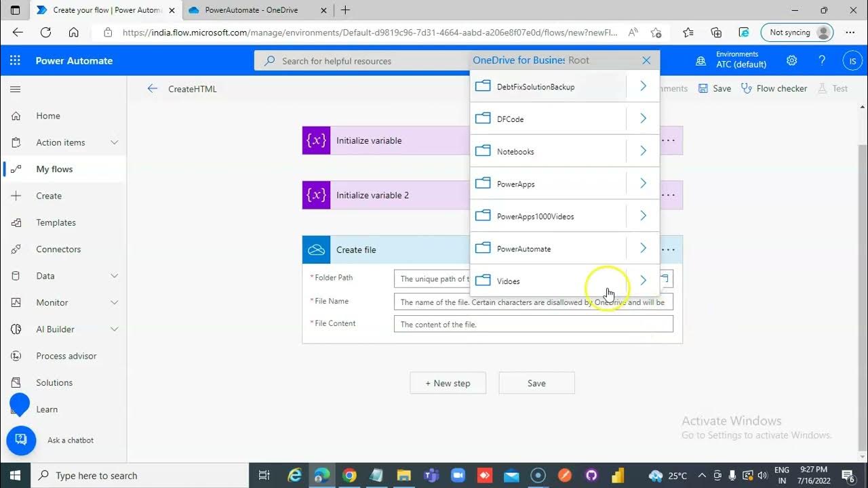The height and width of the screenshot is (488, 868).
Task: Click the Read aloud icon in address bar
Action: coord(633,32)
